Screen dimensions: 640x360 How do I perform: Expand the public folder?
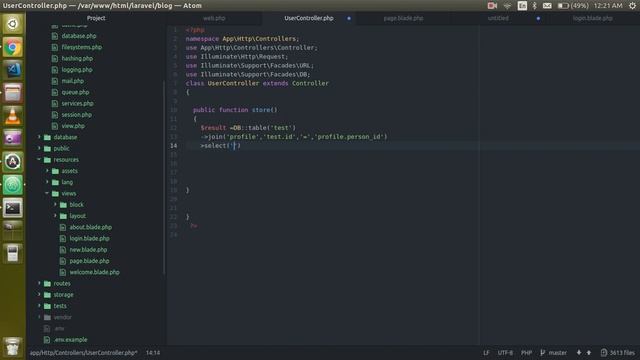(62, 149)
